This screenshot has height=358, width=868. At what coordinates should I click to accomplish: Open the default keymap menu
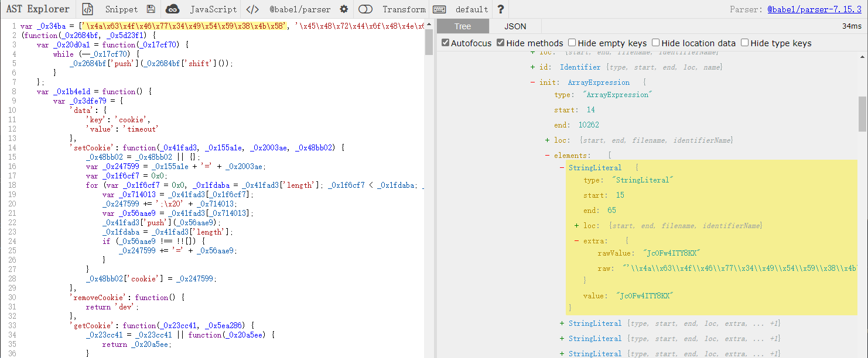471,9
